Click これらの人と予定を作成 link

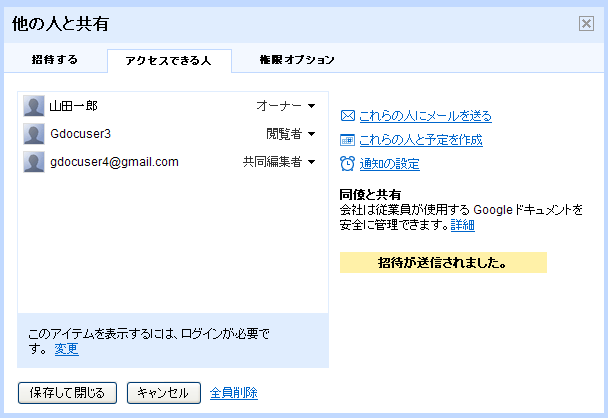pos(420,140)
